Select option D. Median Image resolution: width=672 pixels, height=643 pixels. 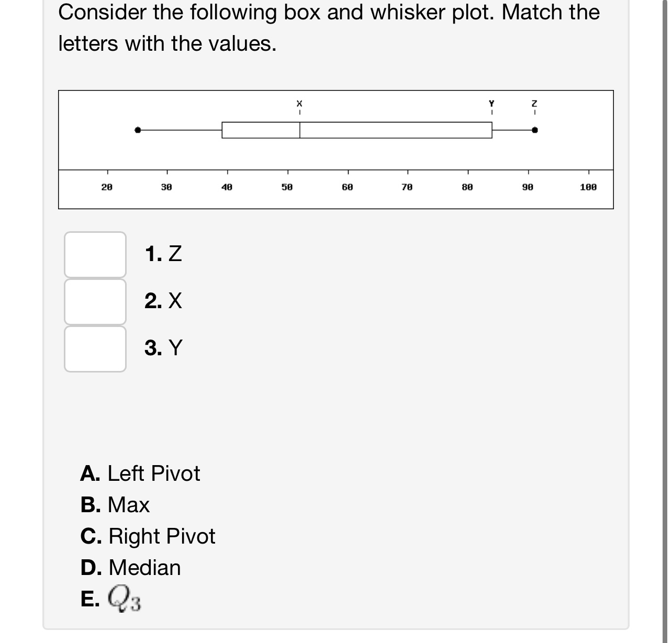click(130, 568)
